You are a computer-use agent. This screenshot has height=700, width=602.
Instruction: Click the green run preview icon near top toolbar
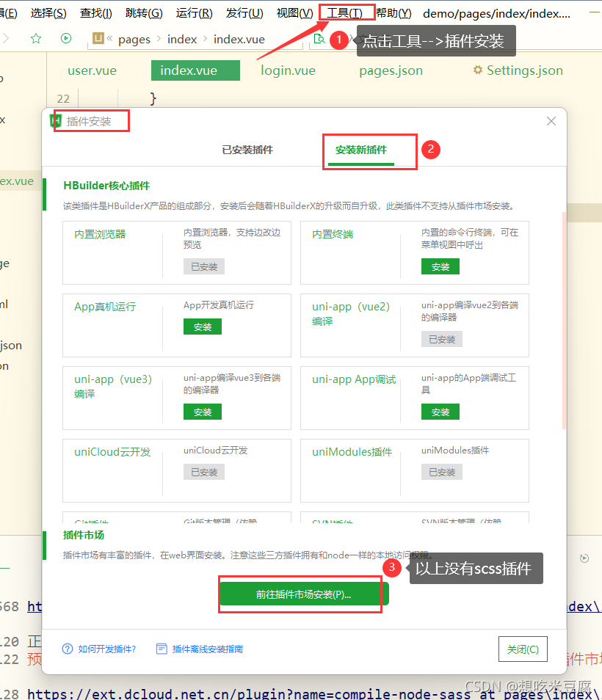click(65, 38)
